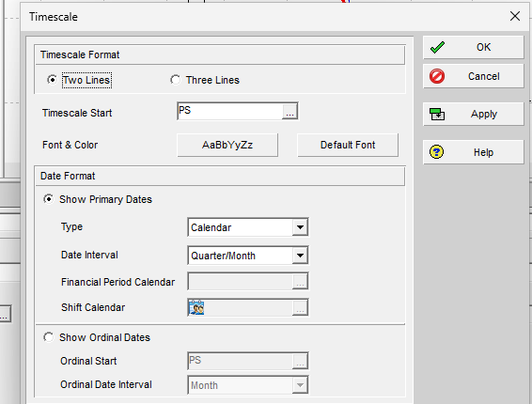Viewport: 532px width, 404px height.
Task: Open the Date Interval dropdown showing Quarter/Month
Action: pos(300,256)
